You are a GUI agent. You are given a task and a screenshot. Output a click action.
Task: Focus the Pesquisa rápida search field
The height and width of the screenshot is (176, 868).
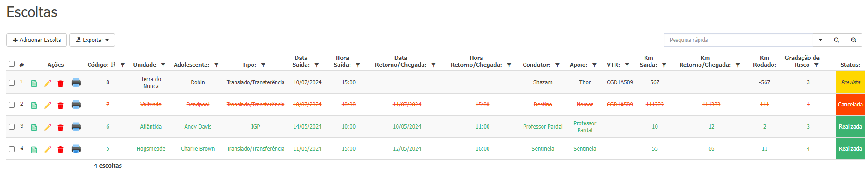pos(738,40)
